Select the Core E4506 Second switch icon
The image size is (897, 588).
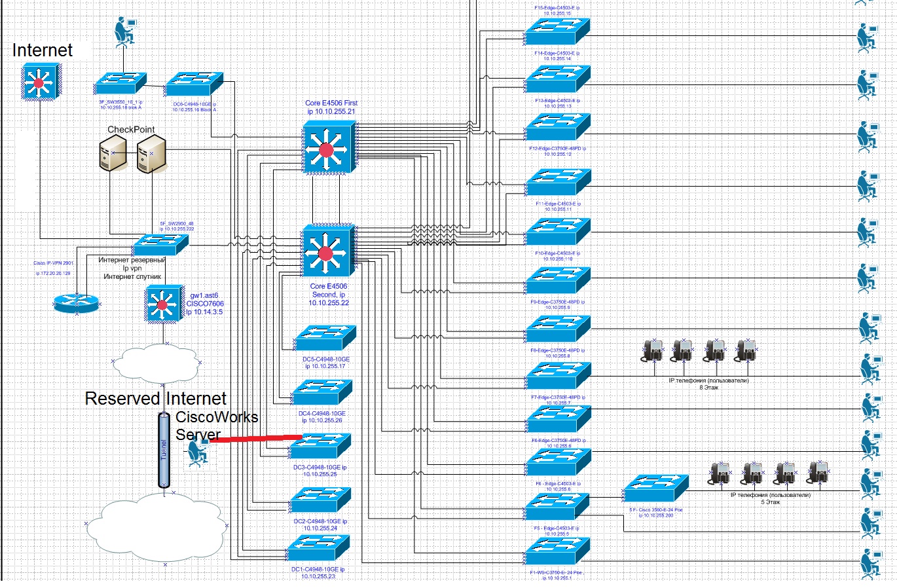coord(329,251)
